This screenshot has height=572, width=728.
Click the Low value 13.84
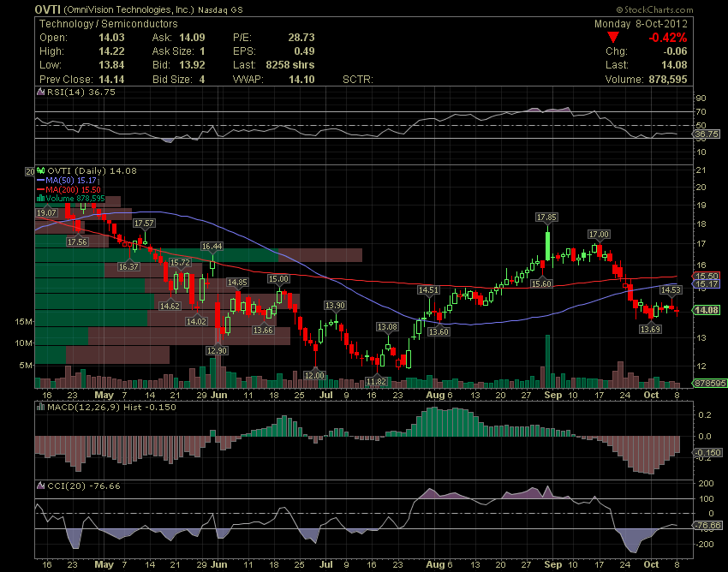point(111,65)
